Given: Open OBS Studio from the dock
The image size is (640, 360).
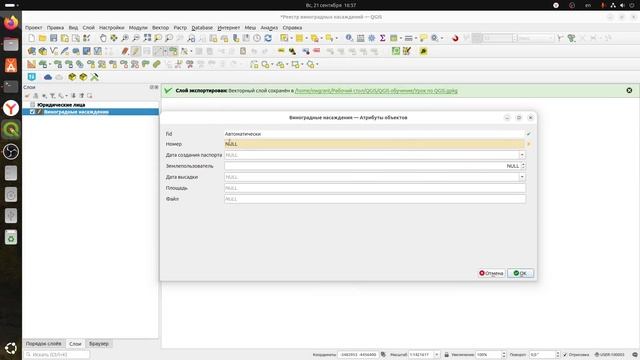Looking at the screenshot, I should click(11, 151).
